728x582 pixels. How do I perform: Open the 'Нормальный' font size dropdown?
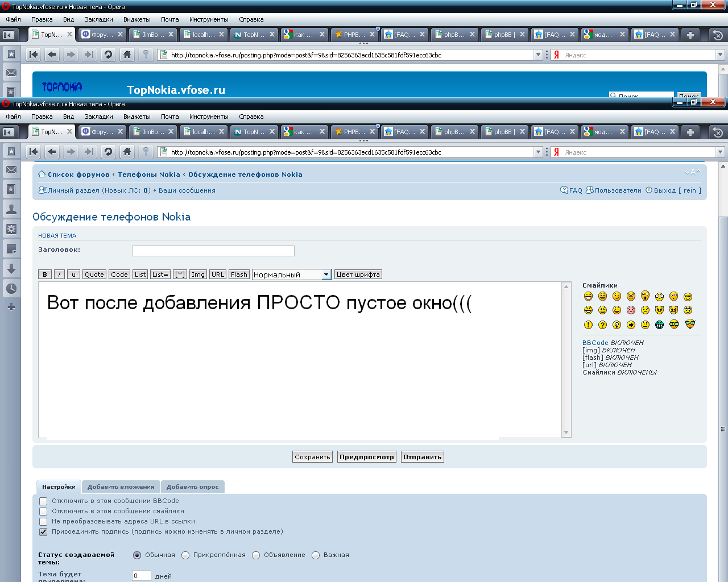(292, 275)
